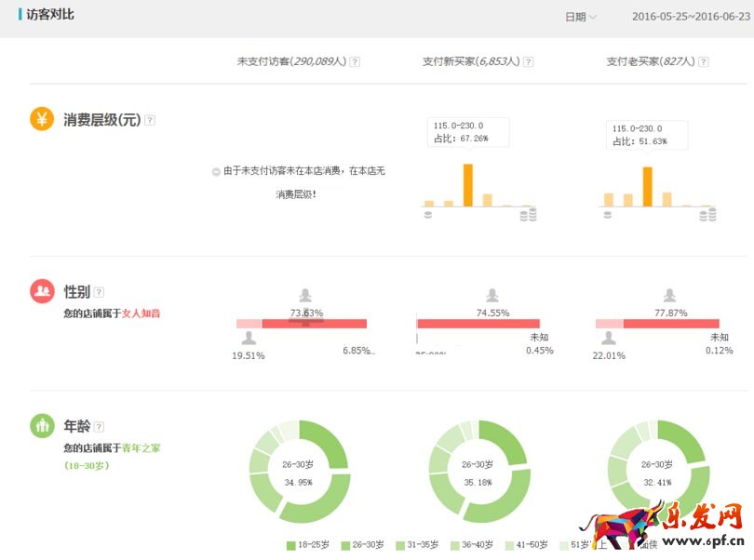Select the 访客对比 section title
This screenshot has width=754, height=560.
pos(51,16)
